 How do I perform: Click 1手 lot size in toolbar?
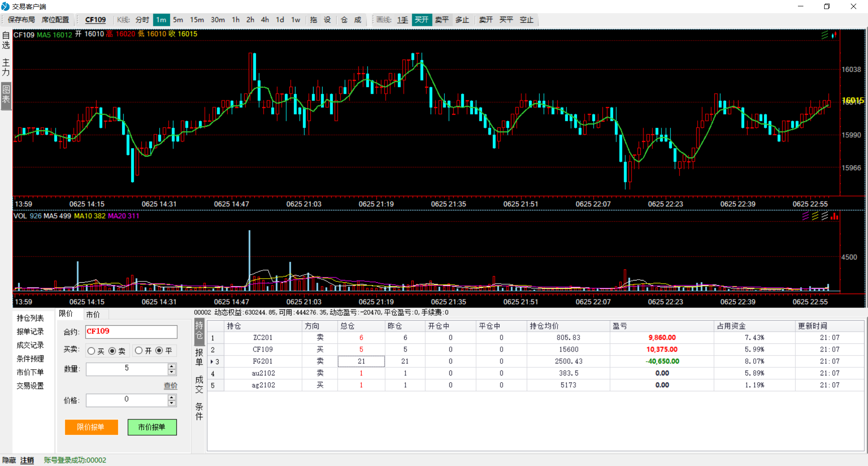(402, 20)
